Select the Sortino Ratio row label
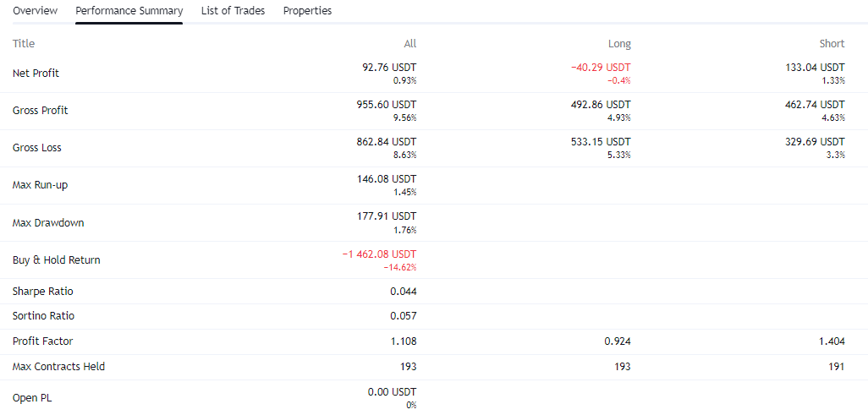The image size is (868, 415). pos(43,316)
